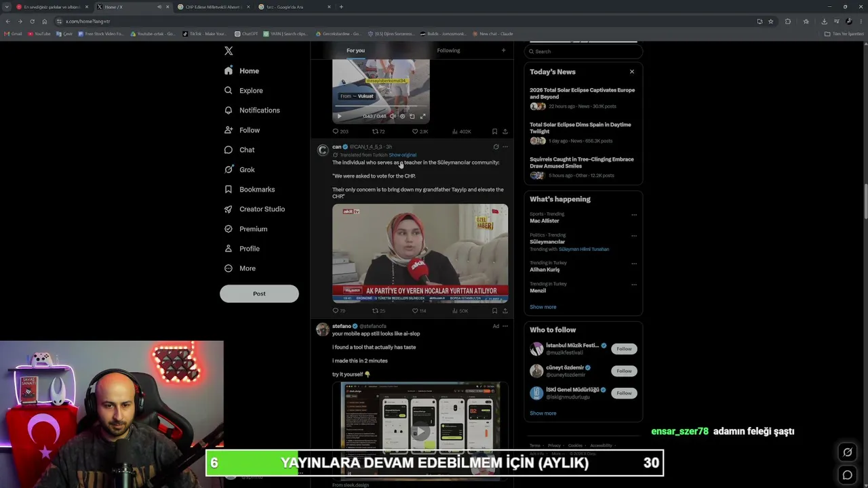Open options for the Mac Allister trend
Image resolution: width=868 pixels, height=488 pixels.
pos(634,215)
